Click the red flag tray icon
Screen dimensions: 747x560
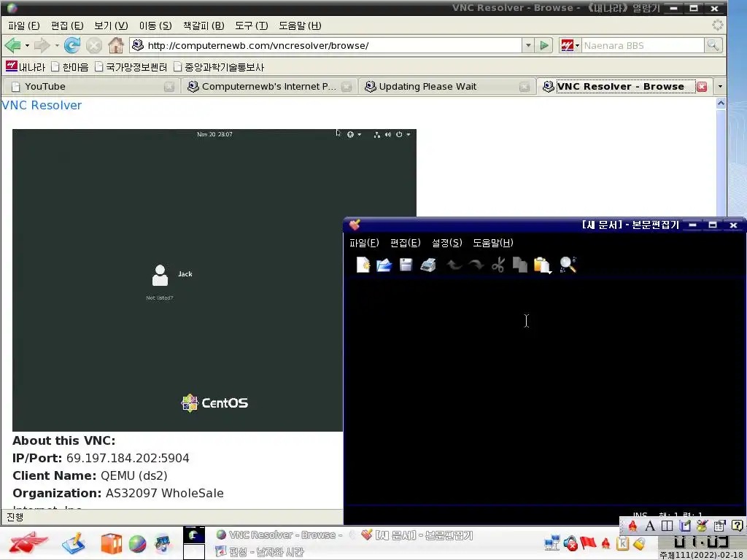click(x=588, y=542)
